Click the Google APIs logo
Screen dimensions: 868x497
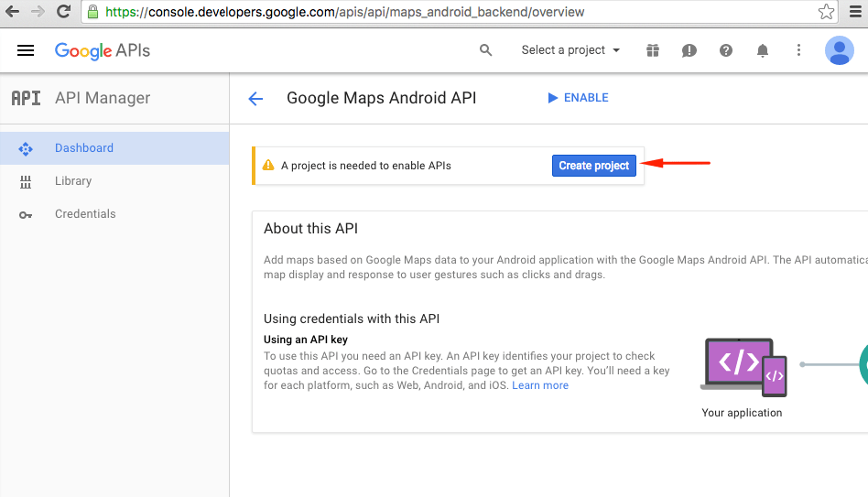(103, 50)
